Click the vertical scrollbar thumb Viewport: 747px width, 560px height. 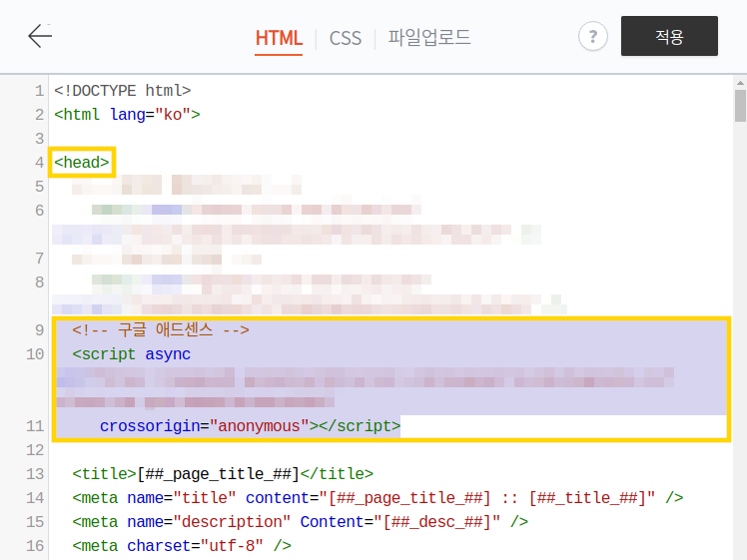(740, 106)
